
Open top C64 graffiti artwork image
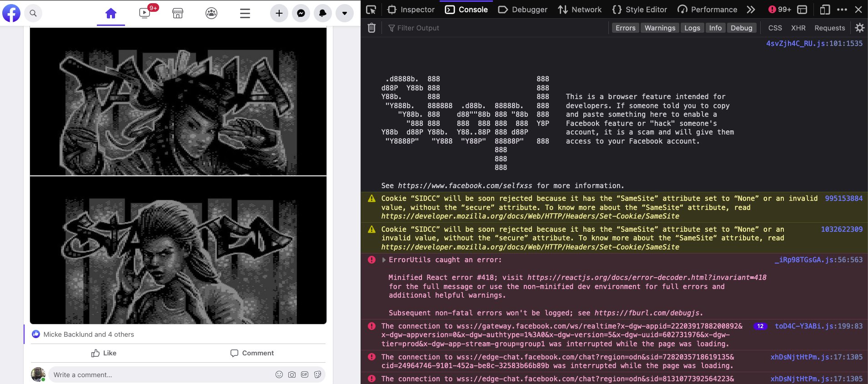click(x=178, y=101)
